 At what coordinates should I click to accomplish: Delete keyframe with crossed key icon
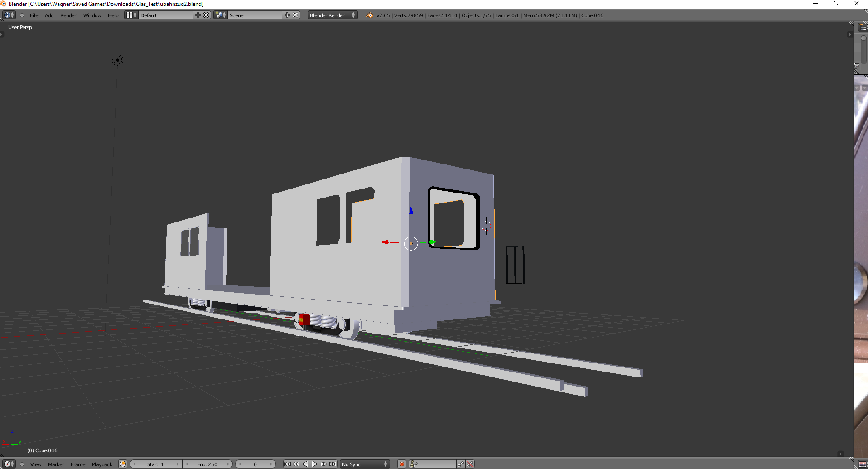point(470,464)
